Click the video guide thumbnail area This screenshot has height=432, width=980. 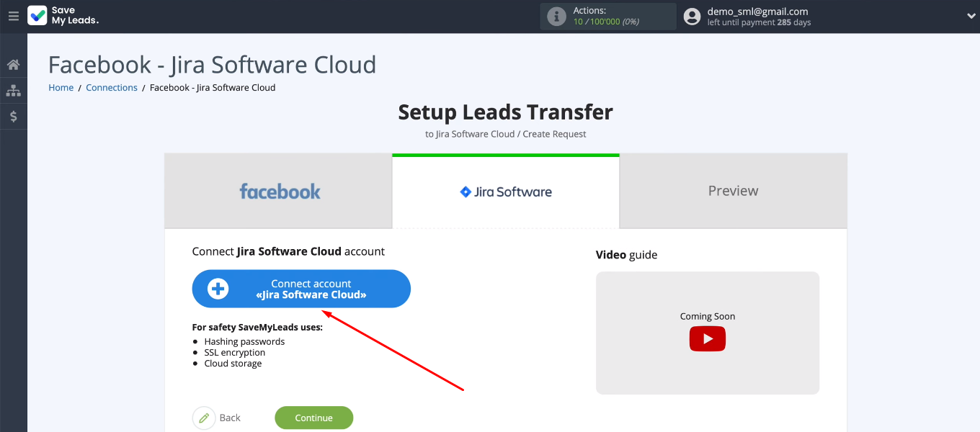point(707,333)
